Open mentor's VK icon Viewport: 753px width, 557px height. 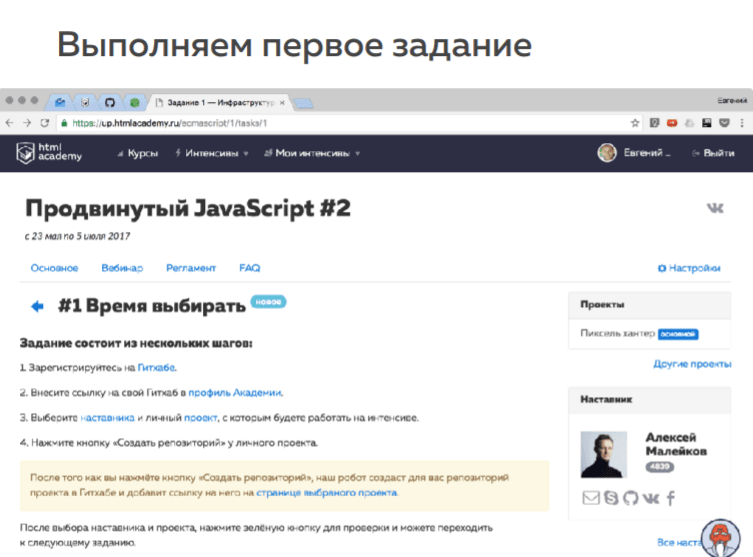(651, 498)
